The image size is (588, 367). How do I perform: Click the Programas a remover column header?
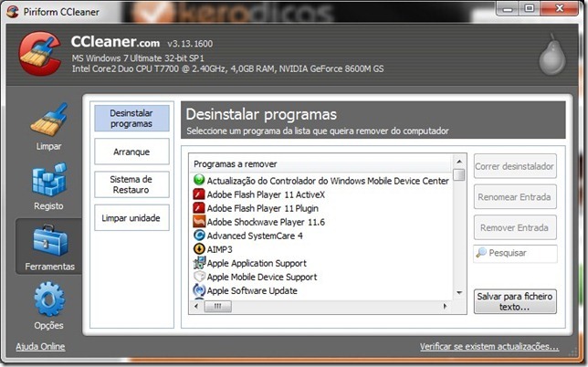(321, 163)
